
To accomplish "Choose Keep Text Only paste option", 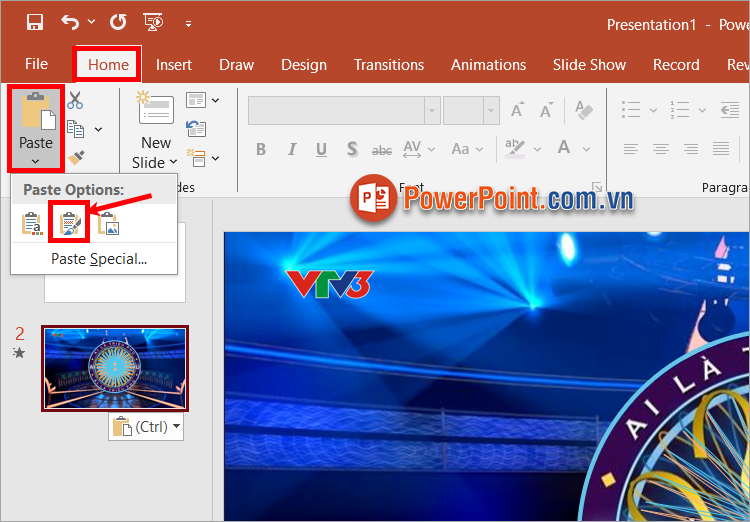I will click(32, 223).
